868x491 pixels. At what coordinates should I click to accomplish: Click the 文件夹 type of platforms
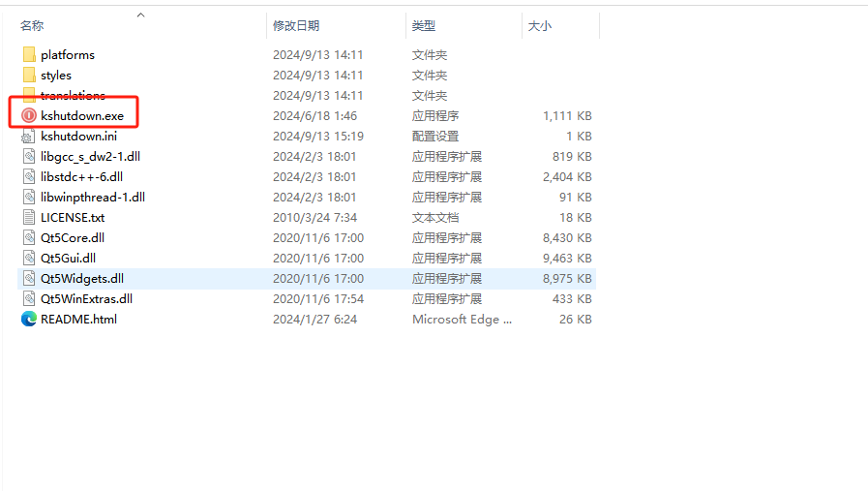[x=429, y=55]
